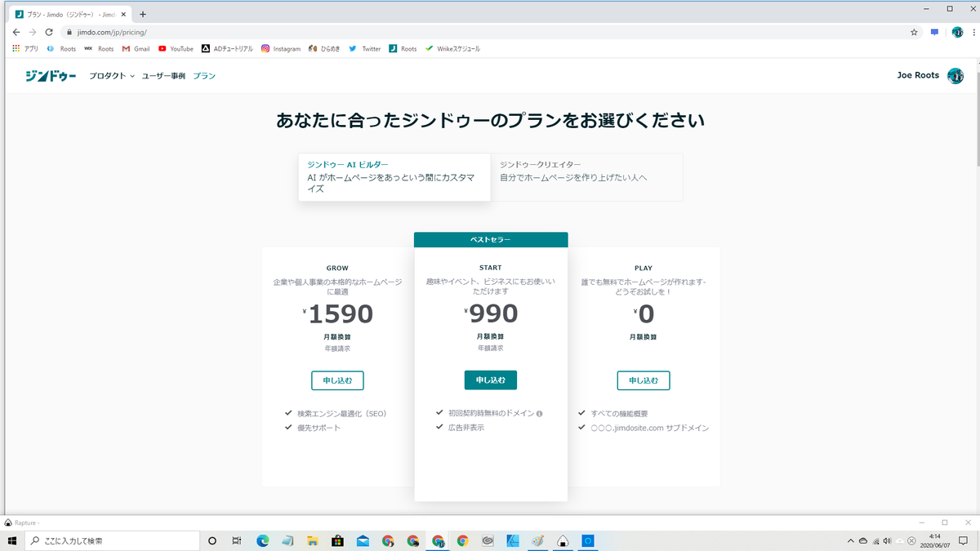Open the Instagram bookmark
This screenshot has height=551, width=980.
[281, 49]
